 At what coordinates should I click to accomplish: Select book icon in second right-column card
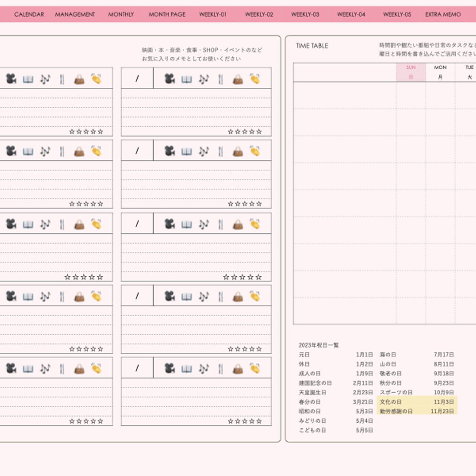pyautogui.click(x=187, y=152)
